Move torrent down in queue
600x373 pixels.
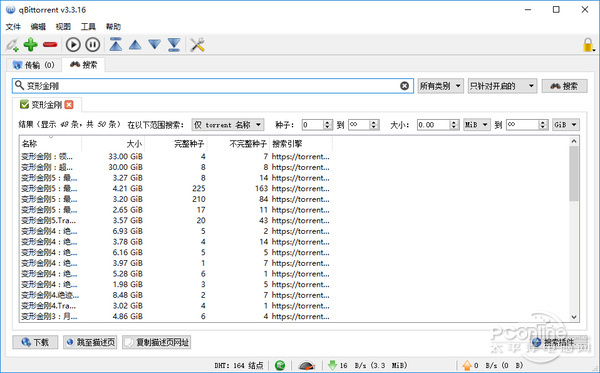155,45
